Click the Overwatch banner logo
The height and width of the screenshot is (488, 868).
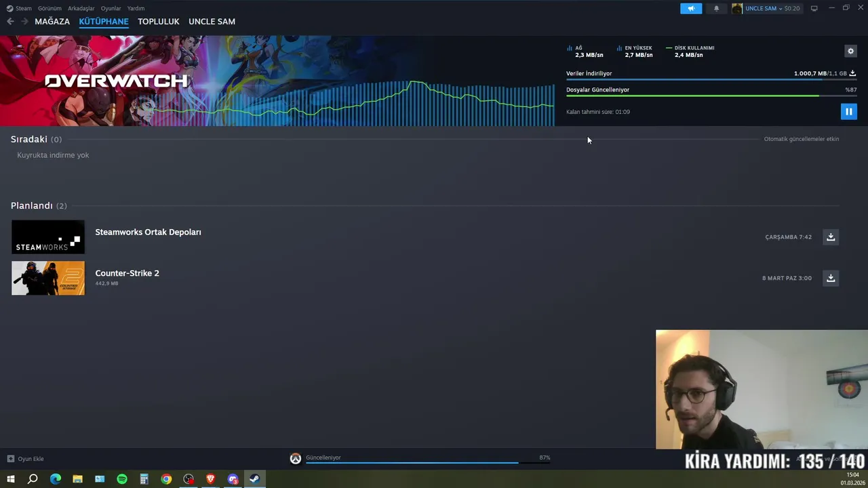click(x=116, y=81)
